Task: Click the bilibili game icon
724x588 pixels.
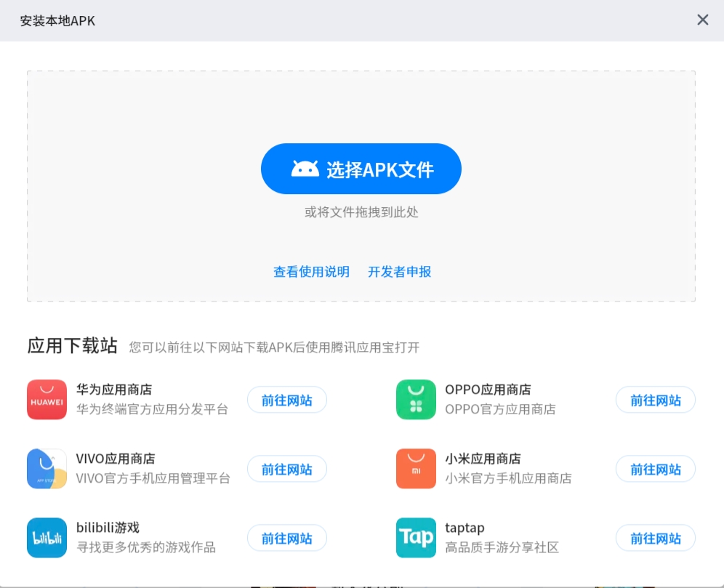Action: coord(47,538)
